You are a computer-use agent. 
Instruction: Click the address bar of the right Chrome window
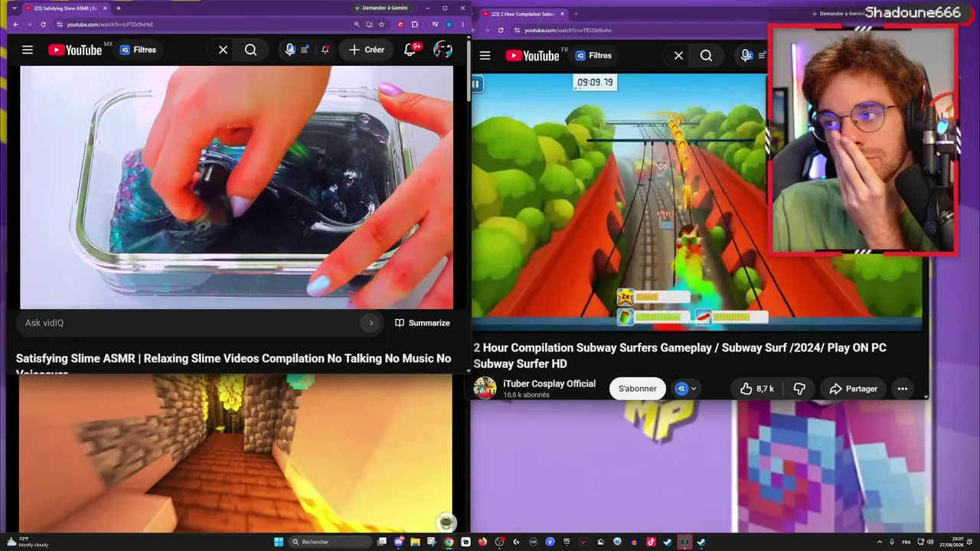[x=639, y=31]
